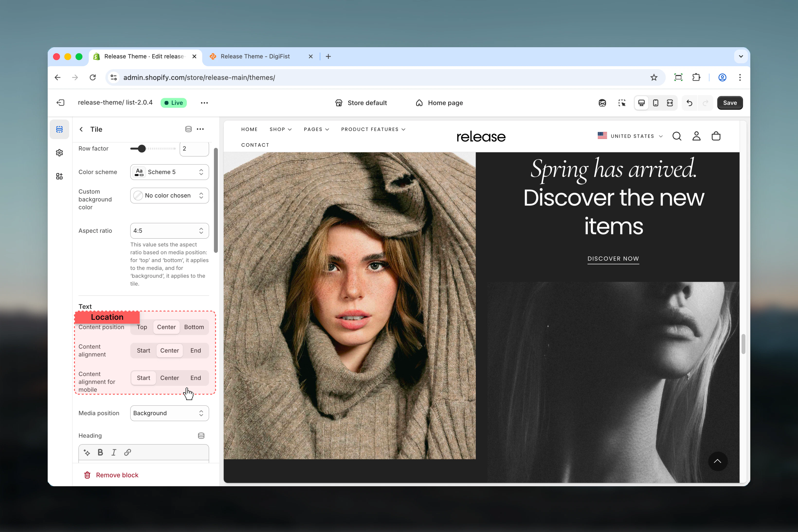This screenshot has height=532, width=798.
Task: Insert a link in the Heading editor
Action: [x=127, y=453]
